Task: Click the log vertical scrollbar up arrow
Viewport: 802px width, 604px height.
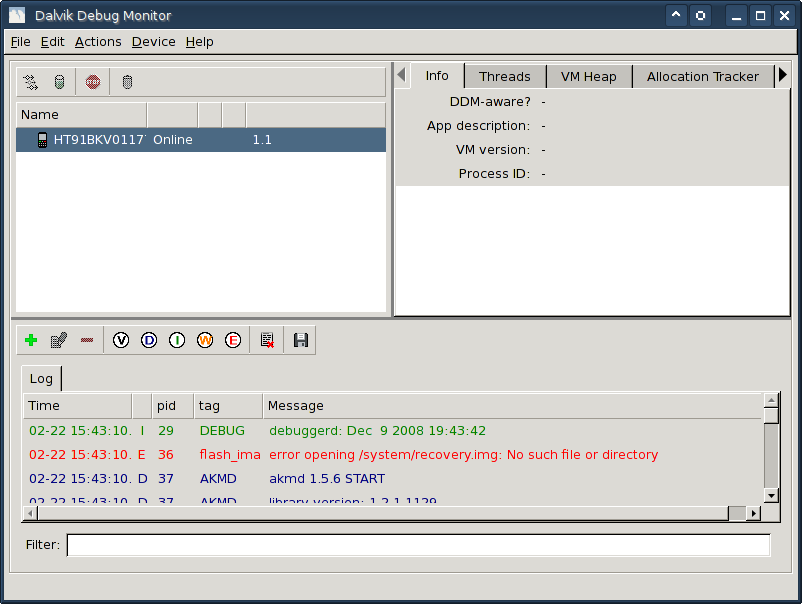Action: 771,400
